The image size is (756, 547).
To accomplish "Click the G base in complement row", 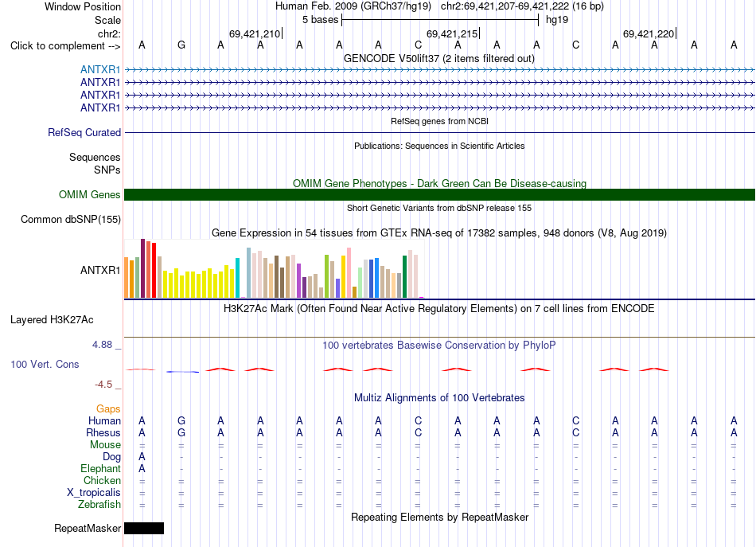I will coord(181,45).
